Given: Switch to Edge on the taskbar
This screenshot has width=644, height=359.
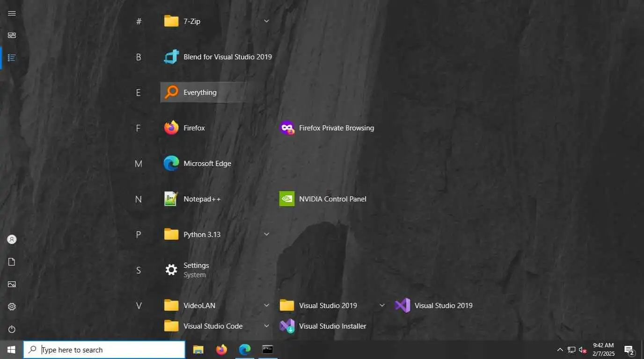Looking at the screenshot, I should [244, 350].
